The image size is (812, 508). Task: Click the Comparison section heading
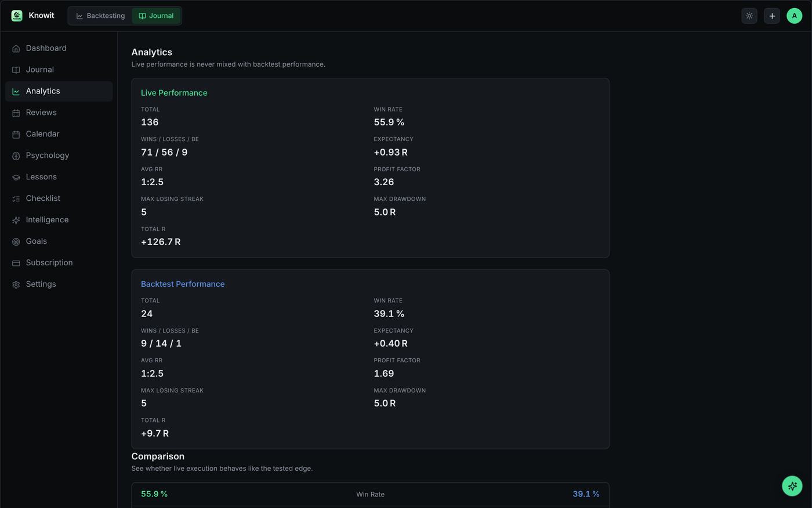click(158, 456)
